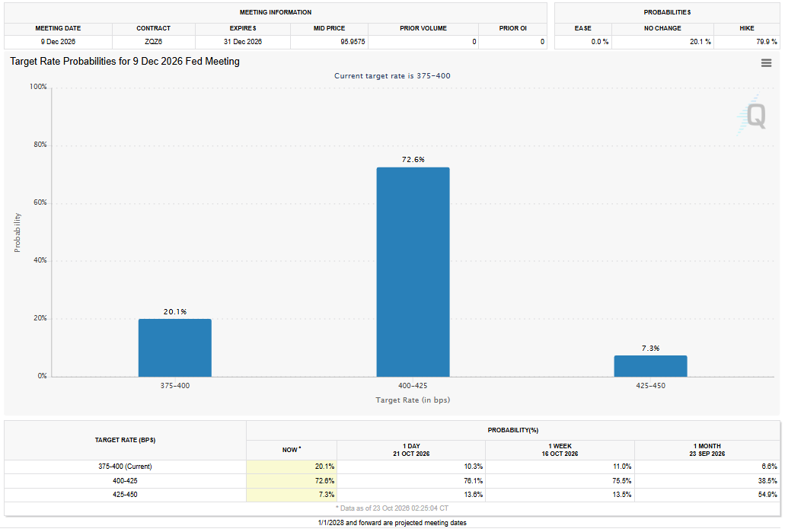The width and height of the screenshot is (785, 532).
Task: Click the Target Rate (in bps) axis title
Action: click(413, 400)
